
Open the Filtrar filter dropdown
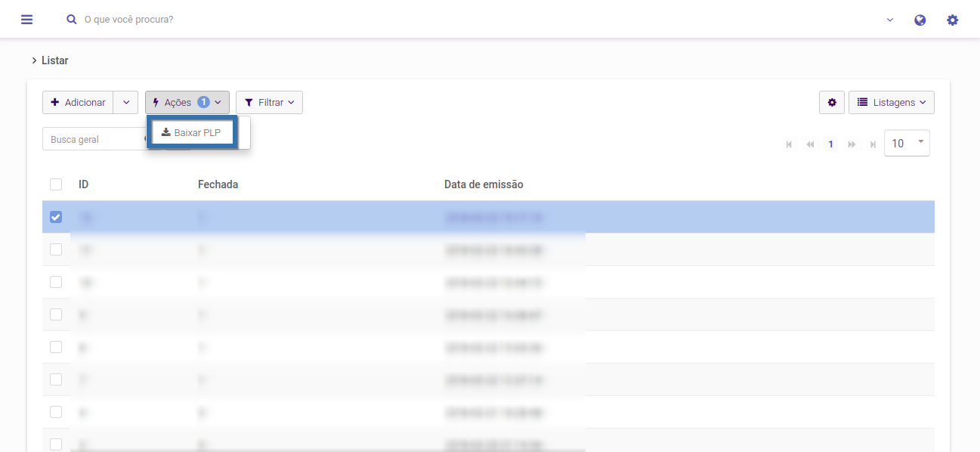269,103
